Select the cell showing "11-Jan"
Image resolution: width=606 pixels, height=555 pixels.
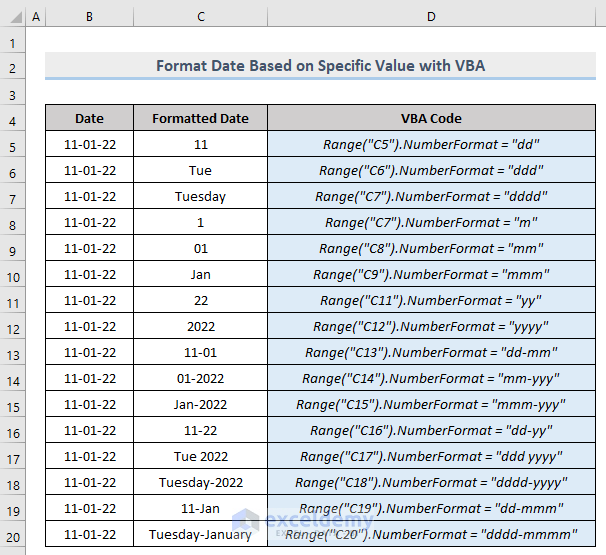tap(200, 509)
